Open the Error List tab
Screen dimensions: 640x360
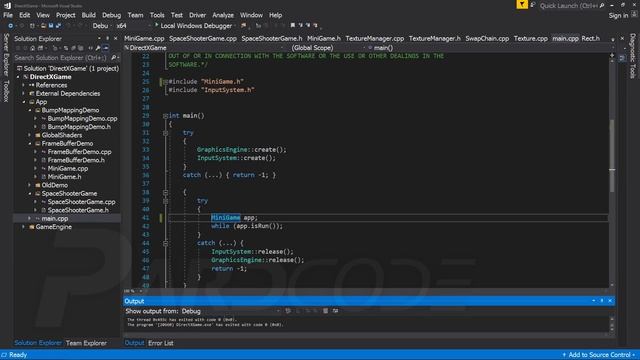pyautogui.click(x=161, y=343)
